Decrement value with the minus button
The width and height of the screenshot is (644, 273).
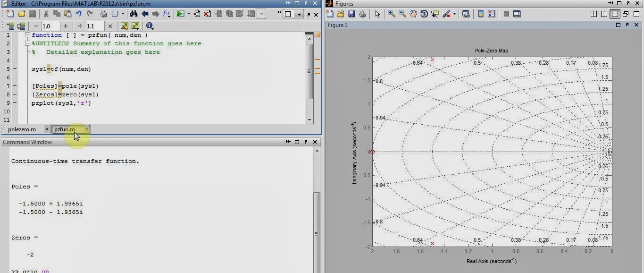click(36, 26)
